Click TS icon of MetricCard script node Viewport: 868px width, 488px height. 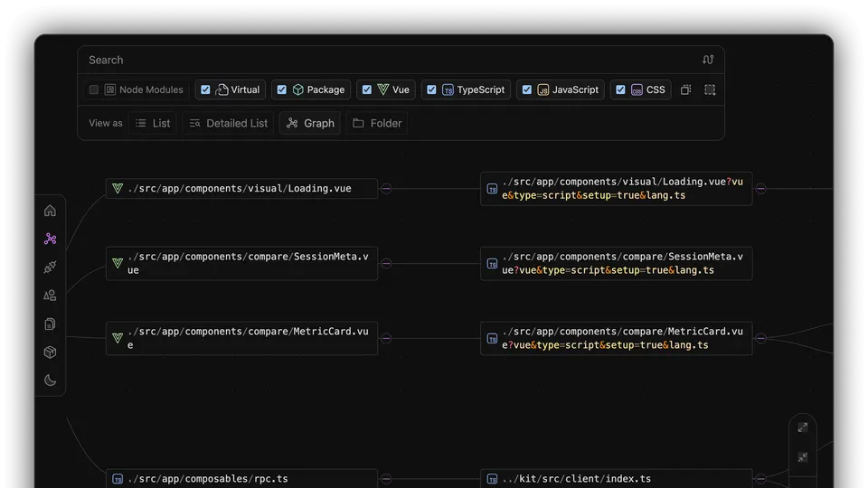[x=492, y=338]
